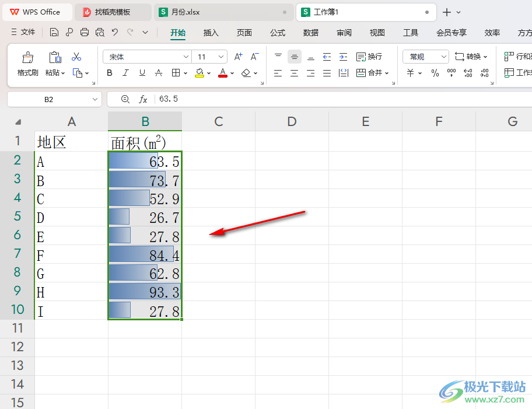
Task: Switch to the 公式 tab
Action: 277,33
